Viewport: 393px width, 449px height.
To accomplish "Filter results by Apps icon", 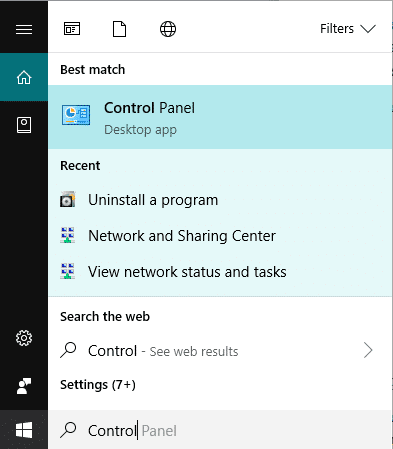I will 72,29.
